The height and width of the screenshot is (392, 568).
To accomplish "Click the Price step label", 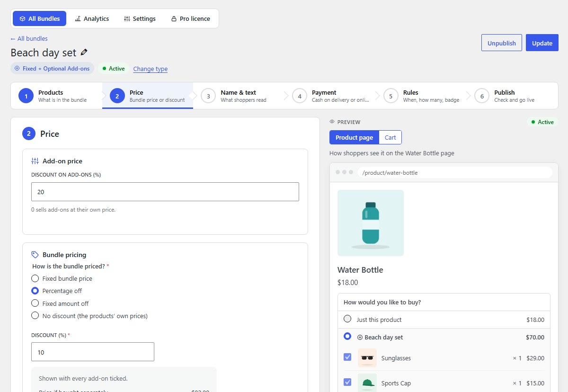I will (x=136, y=92).
